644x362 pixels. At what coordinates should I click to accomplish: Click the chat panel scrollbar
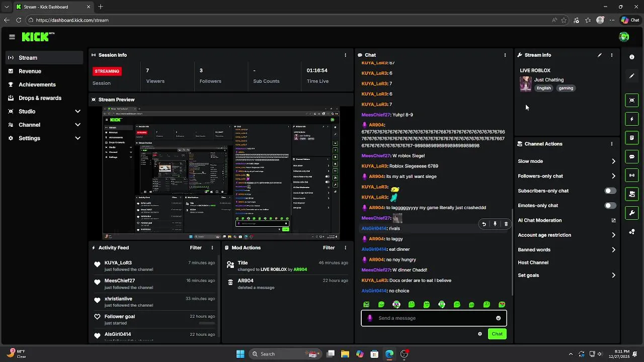[512, 251]
